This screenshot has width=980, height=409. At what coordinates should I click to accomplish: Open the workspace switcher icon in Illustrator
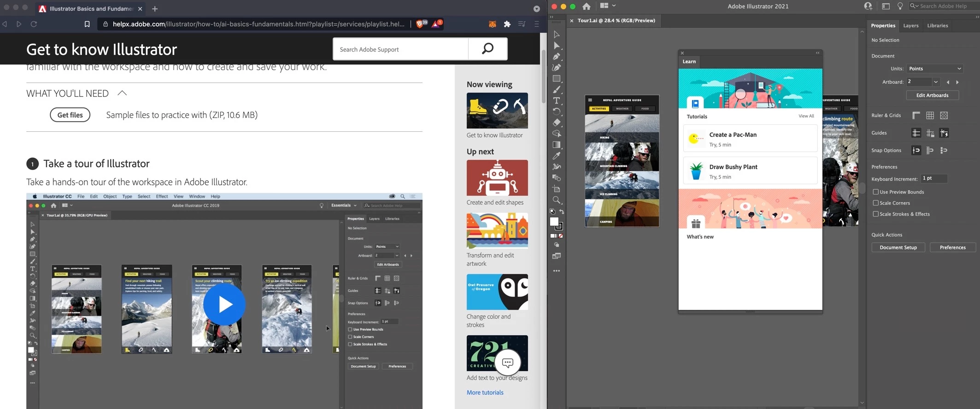point(886,6)
